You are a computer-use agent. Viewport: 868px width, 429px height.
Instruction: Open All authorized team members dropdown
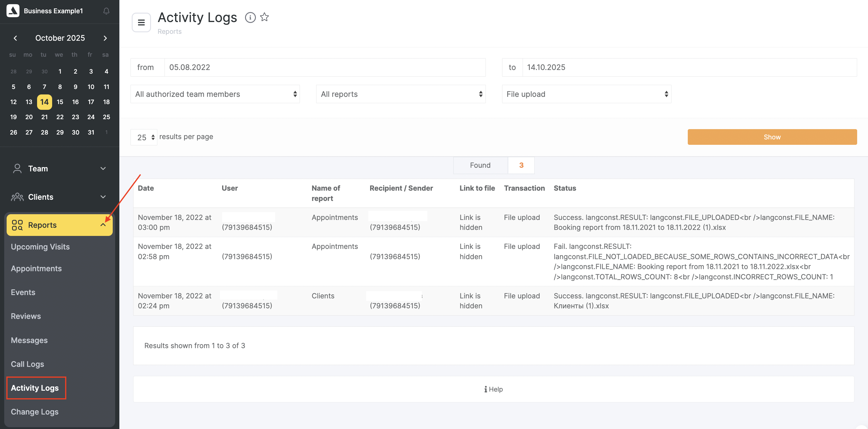(x=215, y=94)
